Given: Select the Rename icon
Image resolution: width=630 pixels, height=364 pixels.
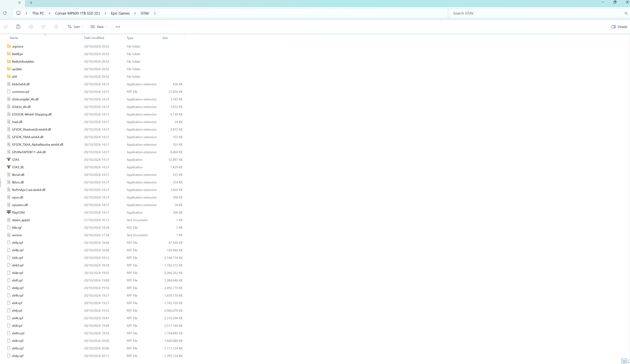Looking at the screenshot, I should click(x=31, y=27).
